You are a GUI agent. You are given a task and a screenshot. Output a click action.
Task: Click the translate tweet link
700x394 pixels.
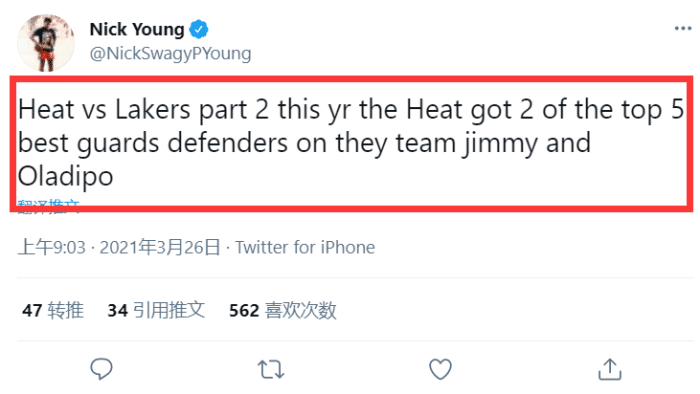click(49, 207)
